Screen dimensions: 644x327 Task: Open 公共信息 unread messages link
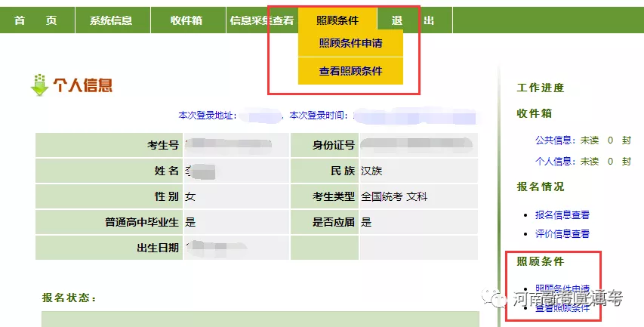click(x=556, y=140)
